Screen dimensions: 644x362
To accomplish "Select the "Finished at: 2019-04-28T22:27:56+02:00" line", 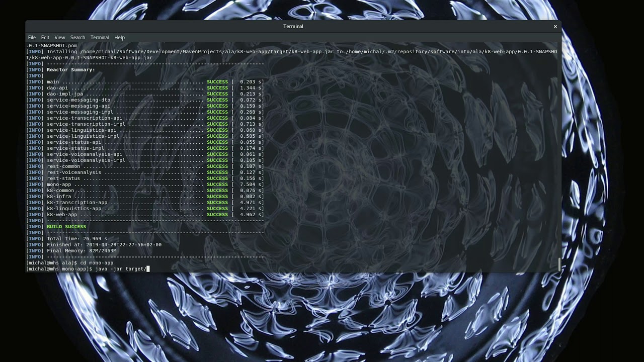I will (104, 245).
